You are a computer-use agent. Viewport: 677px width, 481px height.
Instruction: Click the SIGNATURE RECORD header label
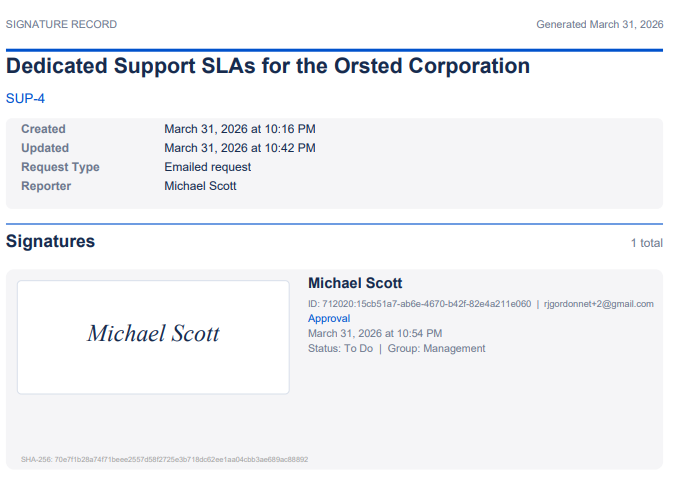(61, 24)
